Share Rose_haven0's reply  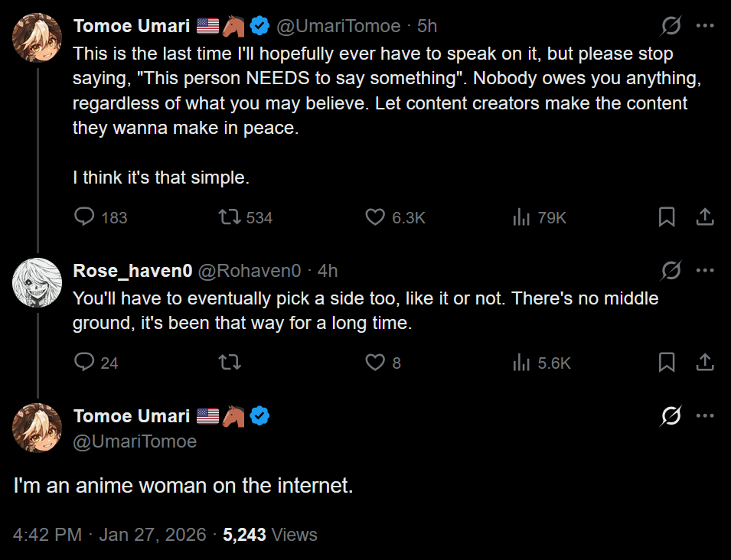click(704, 362)
